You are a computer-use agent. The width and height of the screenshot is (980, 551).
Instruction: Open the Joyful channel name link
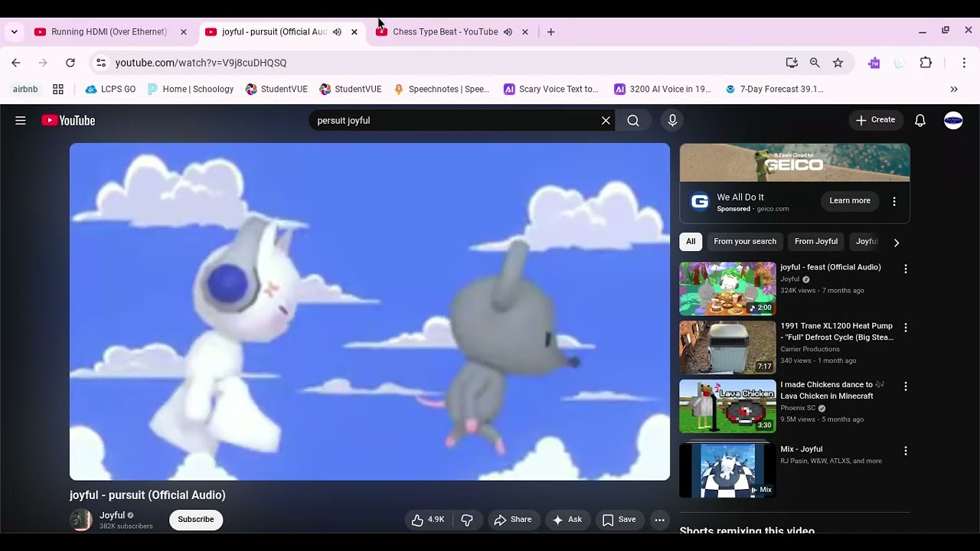(x=112, y=516)
